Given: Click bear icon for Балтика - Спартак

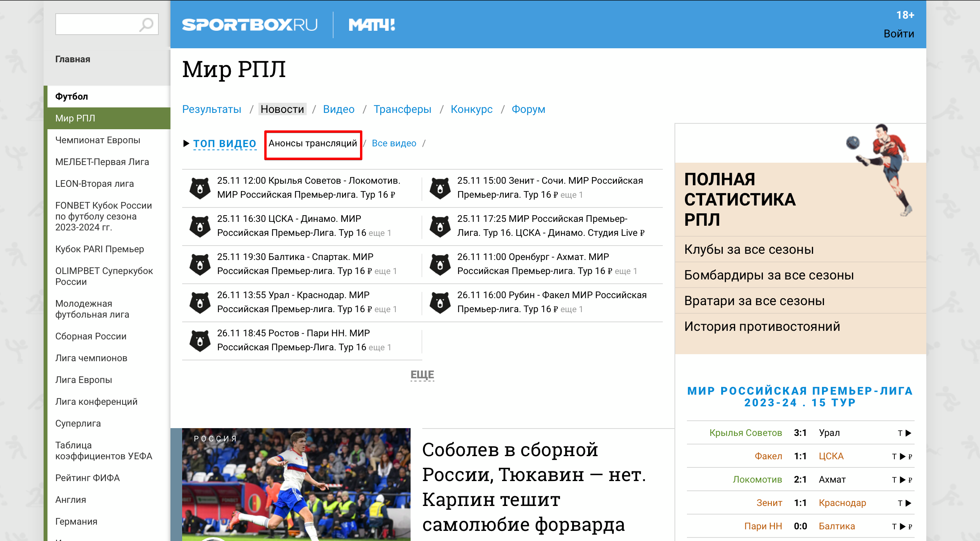Looking at the screenshot, I should pyautogui.click(x=200, y=265).
